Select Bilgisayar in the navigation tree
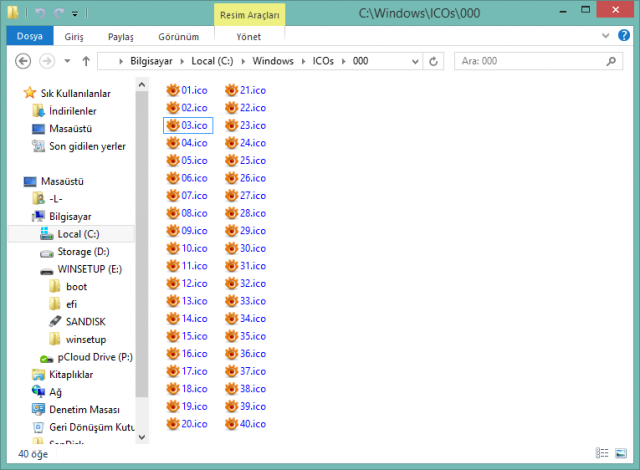 click(x=70, y=216)
